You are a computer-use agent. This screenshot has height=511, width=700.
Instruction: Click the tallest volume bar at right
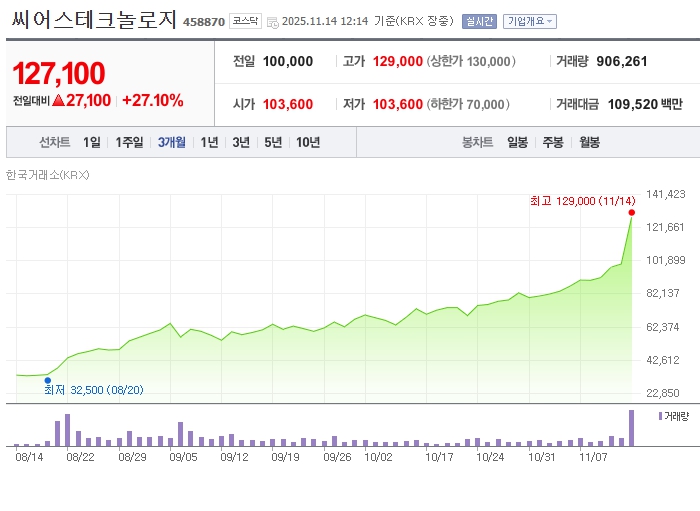coord(631,428)
